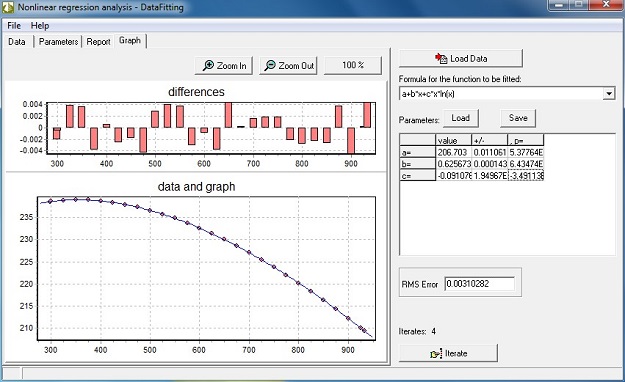Switch to the Data tab

[x=17, y=41]
